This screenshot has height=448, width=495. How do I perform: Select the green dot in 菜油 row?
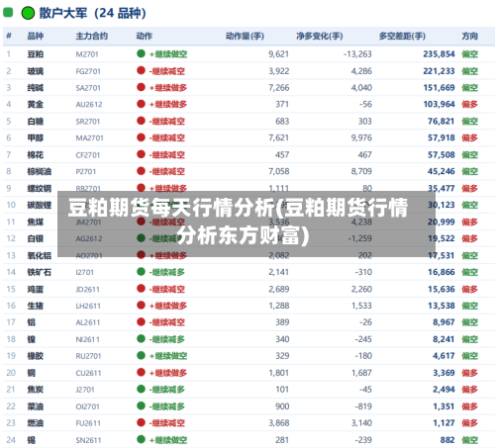pos(141,405)
